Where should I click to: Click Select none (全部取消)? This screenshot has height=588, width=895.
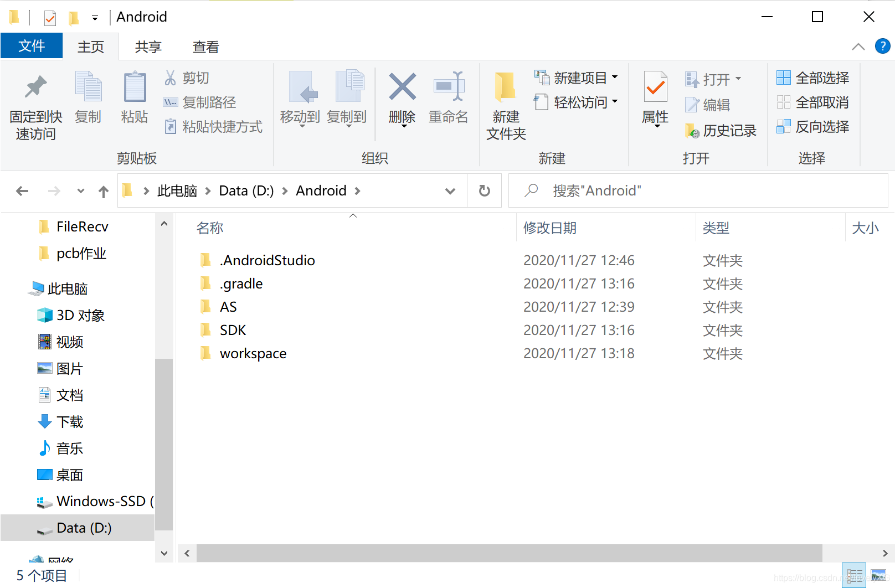tap(813, 102)
